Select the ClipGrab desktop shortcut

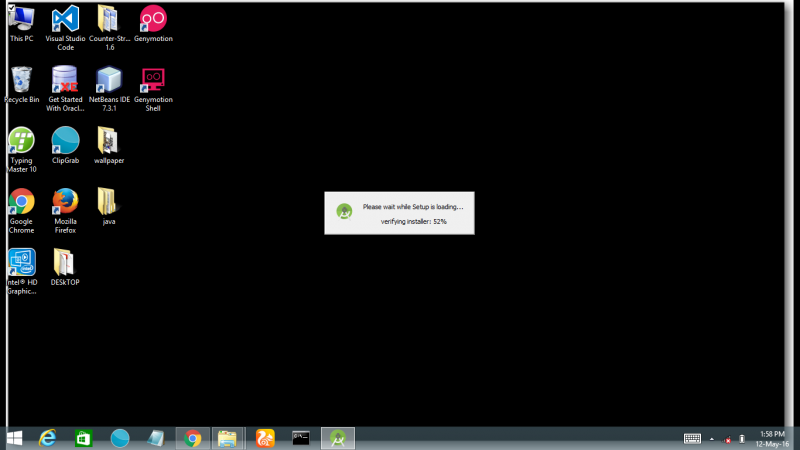(x=65, y=145)
